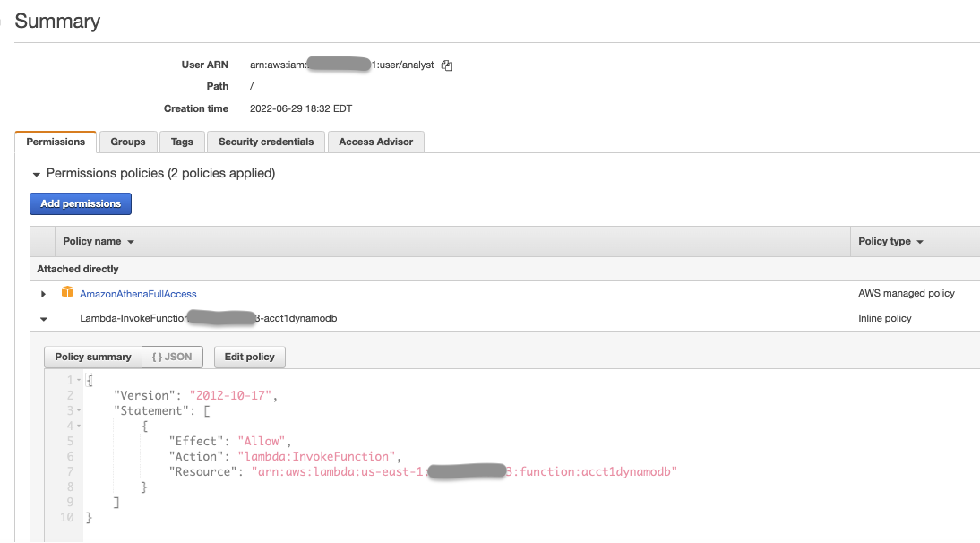This screenshot has height=543, width=980.
Task: Click the Resource ARN string in JSON
Action: 464,472
